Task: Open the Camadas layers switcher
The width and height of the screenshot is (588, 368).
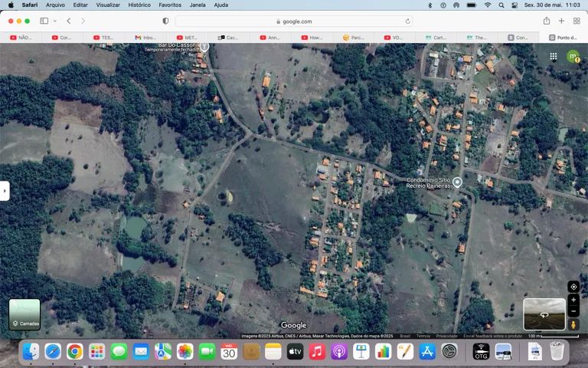Action: (24, 314)
